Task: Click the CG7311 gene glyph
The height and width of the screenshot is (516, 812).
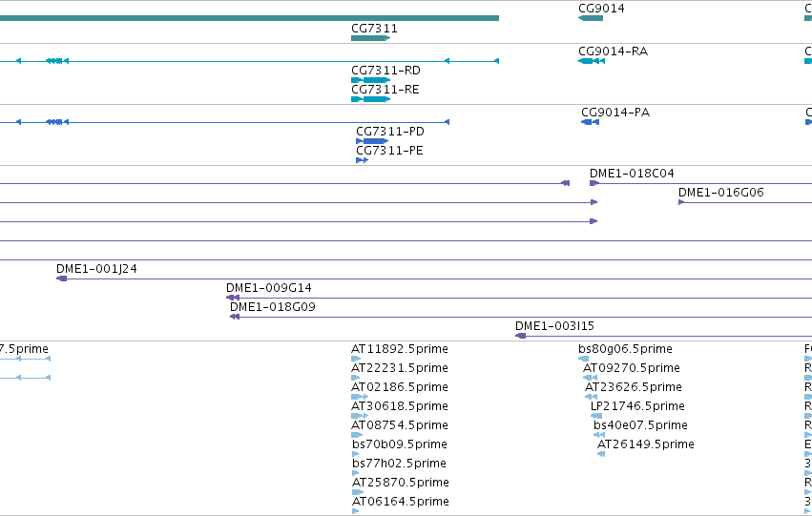Action: click(370, 38)
